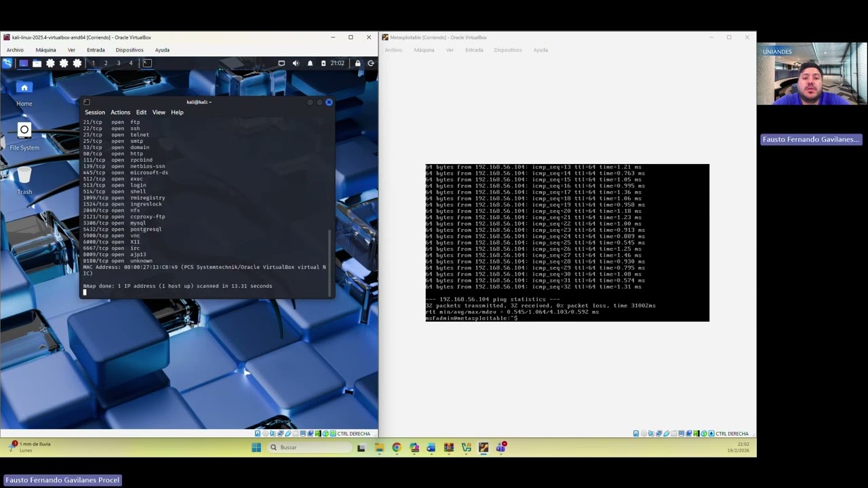The height and width of the screenshot is (488, 868).
Task: Open Microsoft Teams from the Windows taskbar
Action: tap(500, 447)
